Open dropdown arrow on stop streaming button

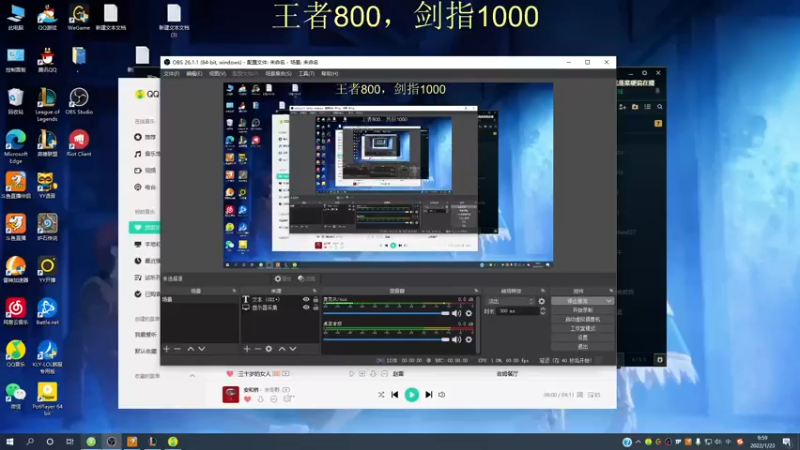click(x=609, y=301)
